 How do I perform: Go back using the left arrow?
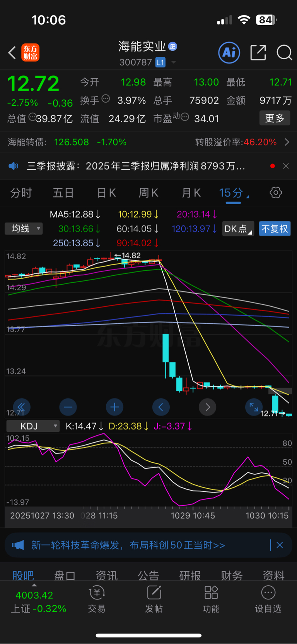[12, 53]
